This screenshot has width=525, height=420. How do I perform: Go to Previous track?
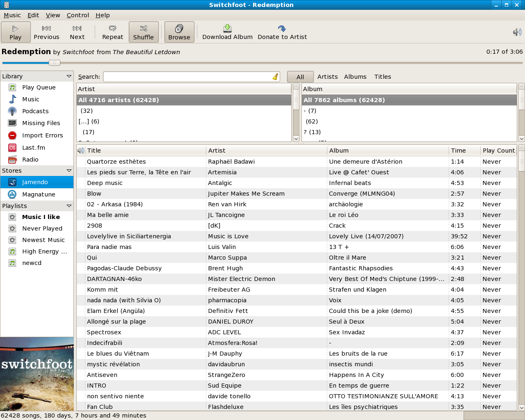tap(46, 32)
